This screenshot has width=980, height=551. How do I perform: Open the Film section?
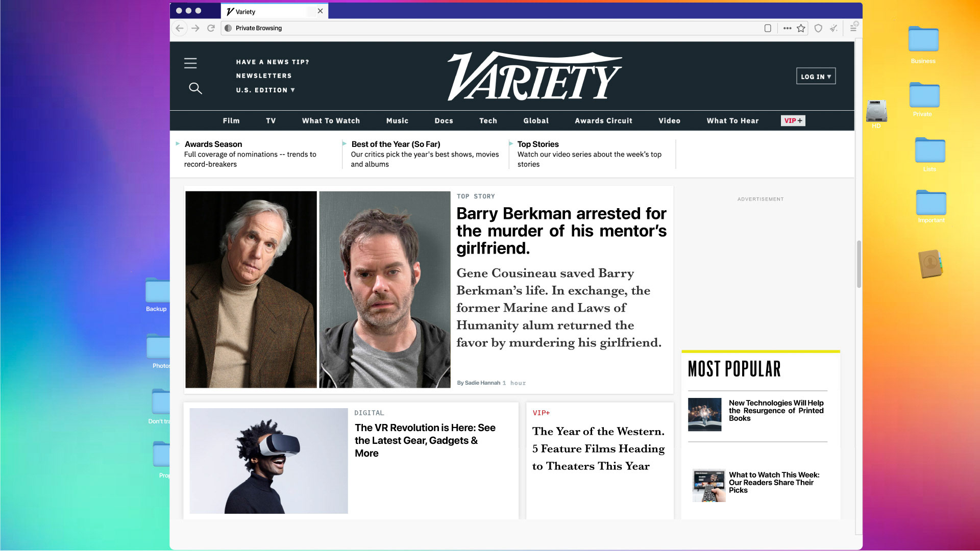click(x=231, y=121)
